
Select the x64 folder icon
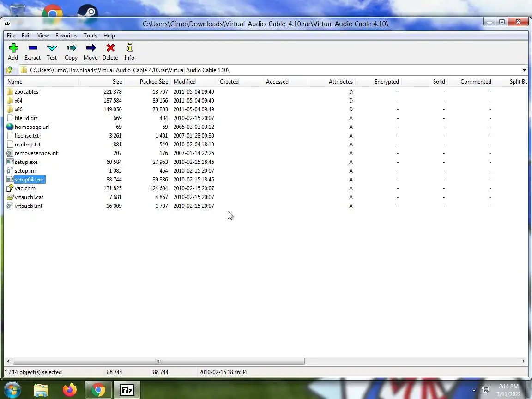tap(10, 100)
